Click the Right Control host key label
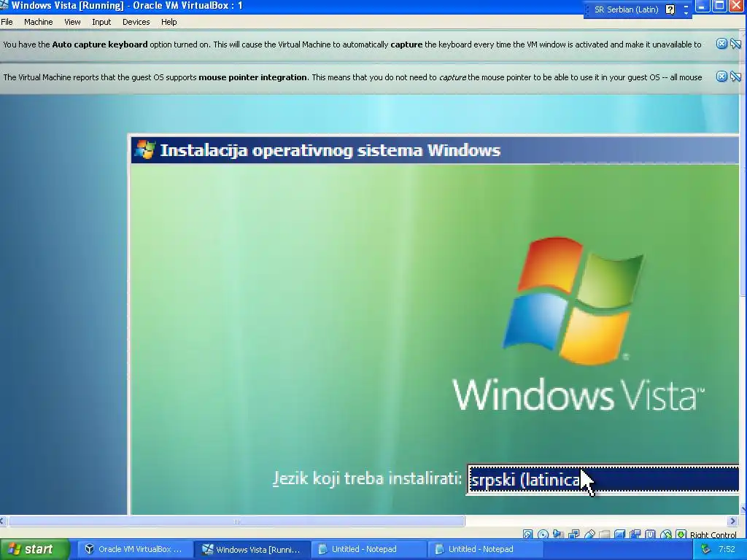Screen dimensions: 747x560 [713, 534]
